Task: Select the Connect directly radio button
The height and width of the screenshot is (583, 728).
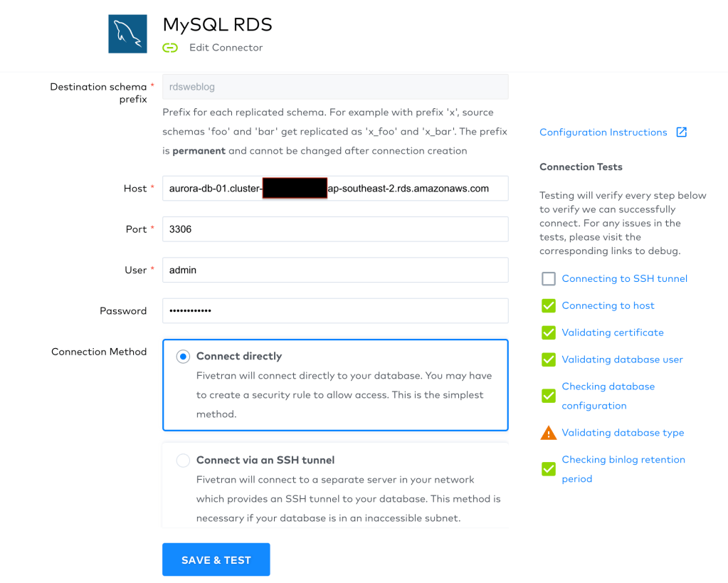Action: coord(183,357)
